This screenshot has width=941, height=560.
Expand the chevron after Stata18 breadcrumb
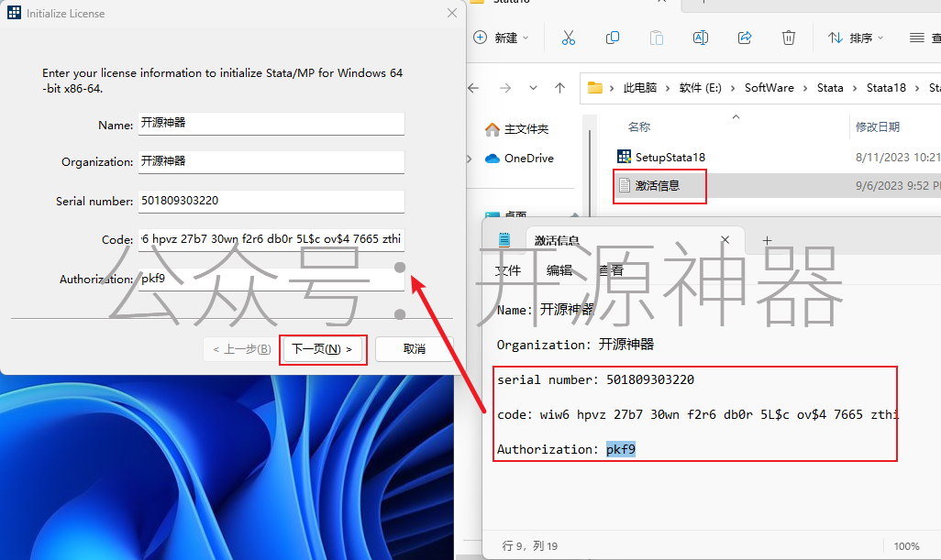917,88
